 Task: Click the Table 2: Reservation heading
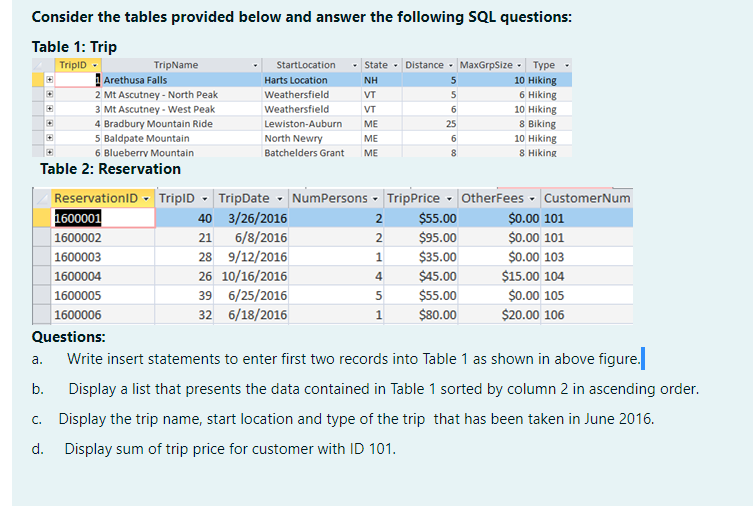point(110,169)
